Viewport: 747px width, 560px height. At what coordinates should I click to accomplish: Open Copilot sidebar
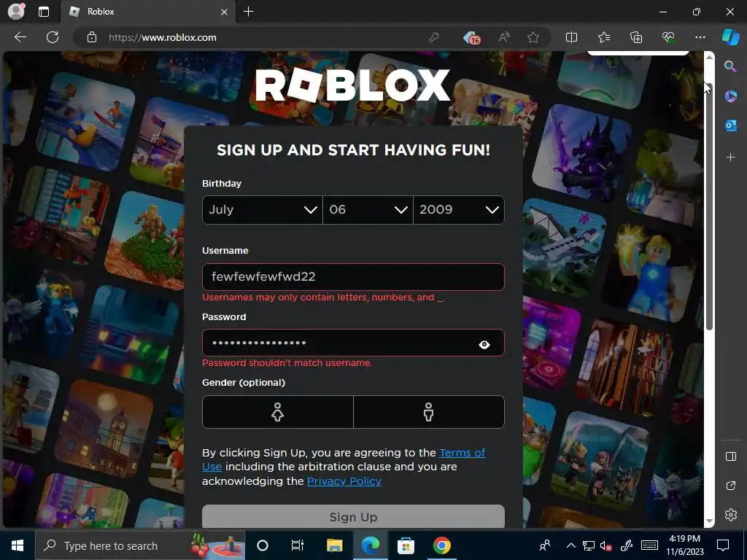tap(730, 37)
